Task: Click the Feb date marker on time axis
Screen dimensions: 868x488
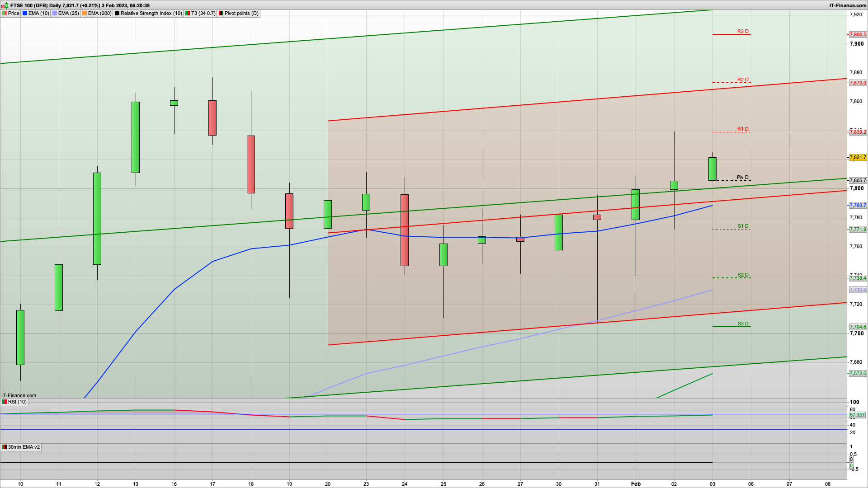Action: pyautogui.click(x=636, y=483)
